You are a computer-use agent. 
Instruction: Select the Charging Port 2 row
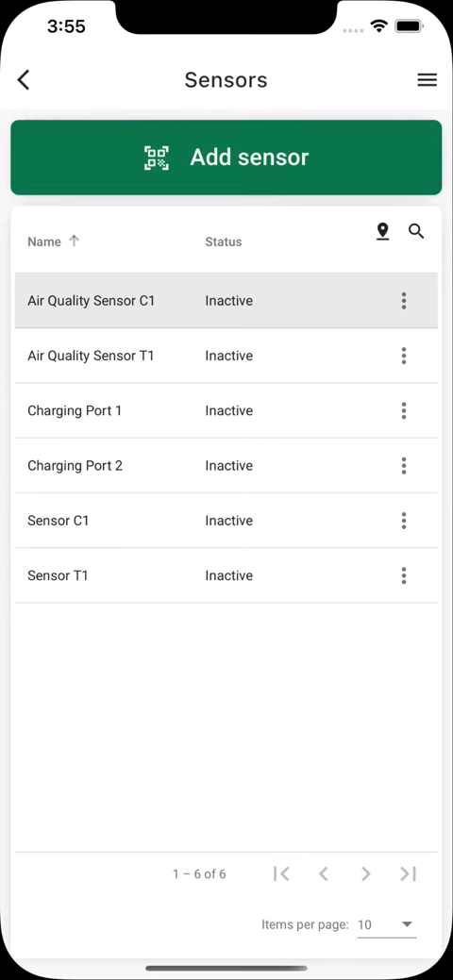(x=226, y=466)
